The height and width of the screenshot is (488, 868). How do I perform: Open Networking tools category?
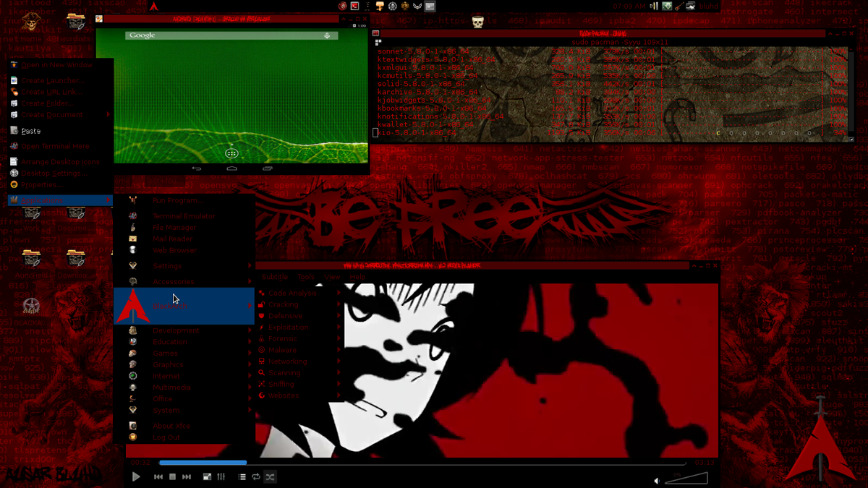coord(299,361)
